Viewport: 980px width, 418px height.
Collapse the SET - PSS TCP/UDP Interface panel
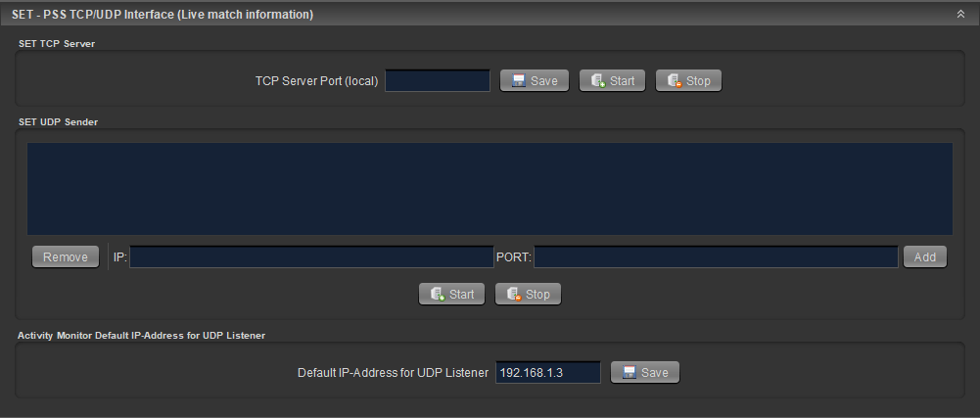(x=960, y=15)
